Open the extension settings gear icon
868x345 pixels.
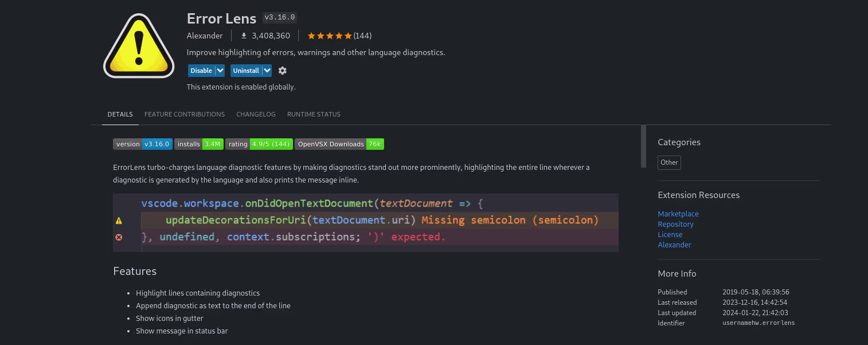[282, 71]
